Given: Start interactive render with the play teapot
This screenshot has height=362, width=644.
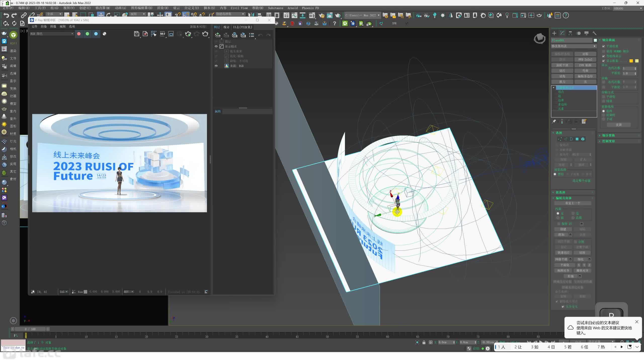Looking at the screenshot, I should (x=188, y=34).
